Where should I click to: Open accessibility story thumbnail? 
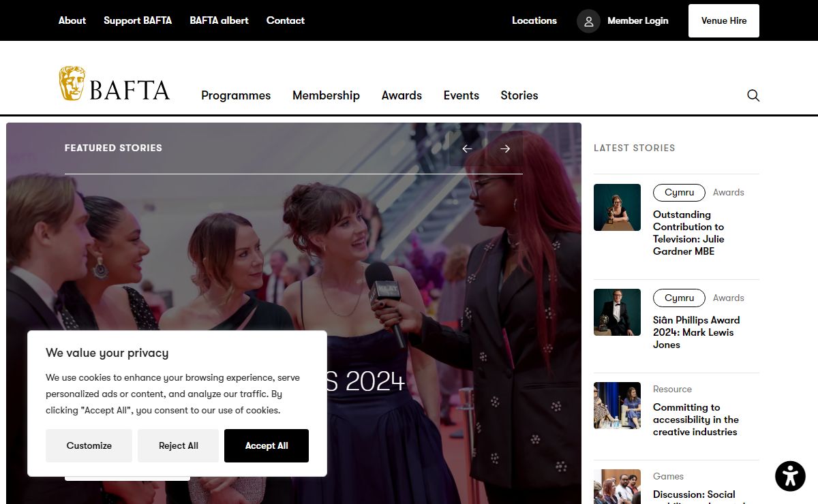(617, 405)
